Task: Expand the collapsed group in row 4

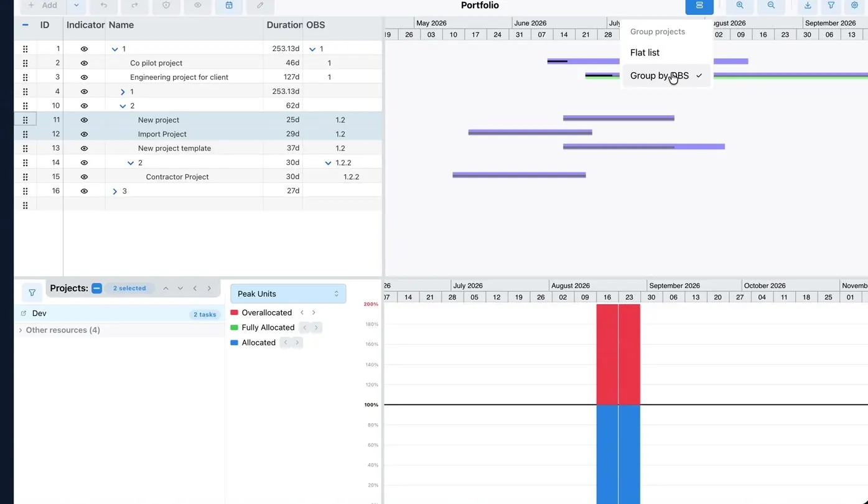Action: [123, 92]
